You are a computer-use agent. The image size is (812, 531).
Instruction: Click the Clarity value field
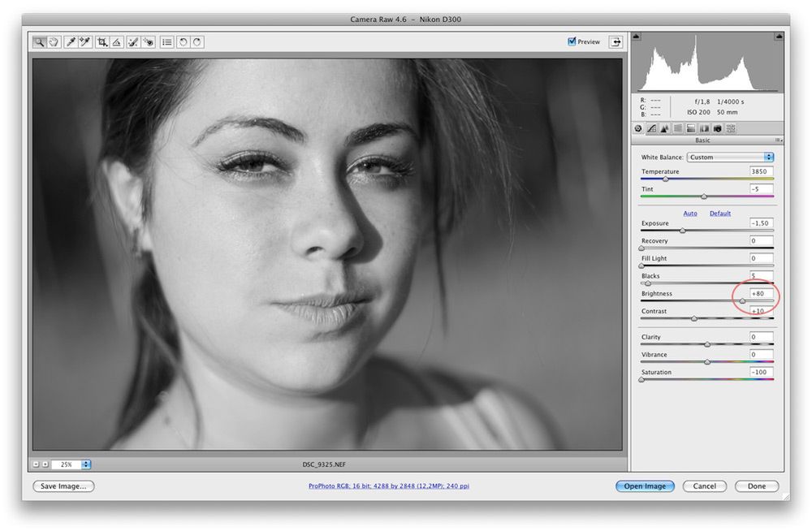[762, 337]
